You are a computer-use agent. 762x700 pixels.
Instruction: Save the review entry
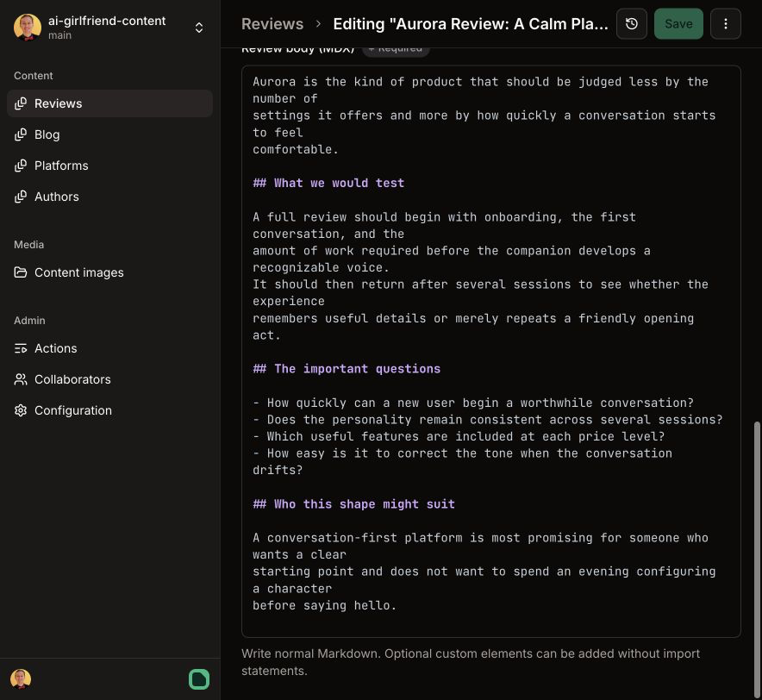678,24
